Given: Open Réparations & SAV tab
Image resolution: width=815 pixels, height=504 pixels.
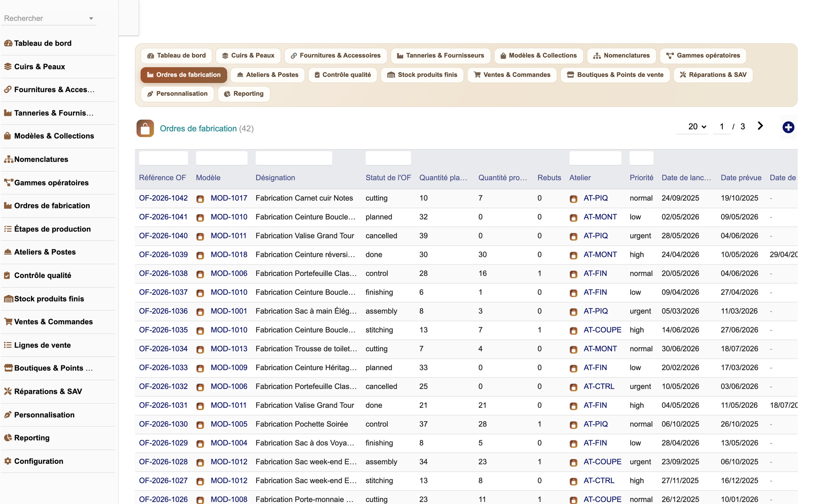Looking at the screenshot, I should point(713,75).
